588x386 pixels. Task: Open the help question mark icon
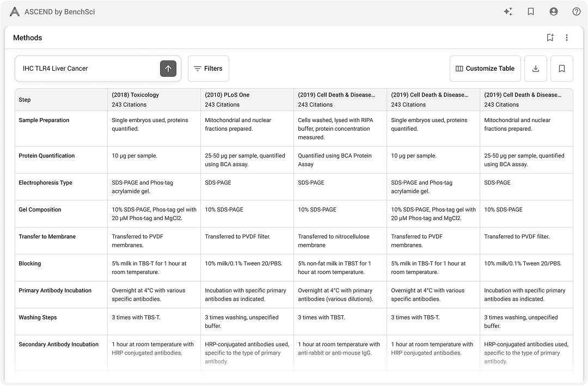[577, 11]
